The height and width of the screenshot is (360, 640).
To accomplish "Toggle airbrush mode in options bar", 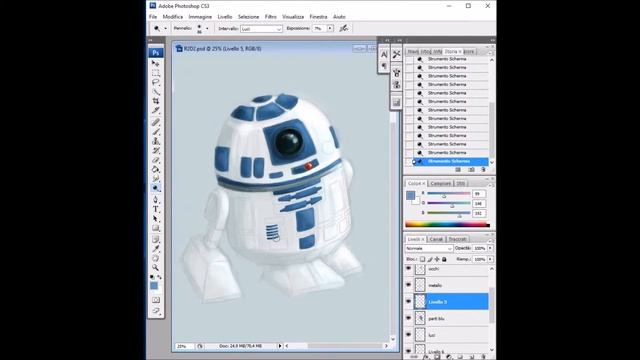I will coord(344,28).
